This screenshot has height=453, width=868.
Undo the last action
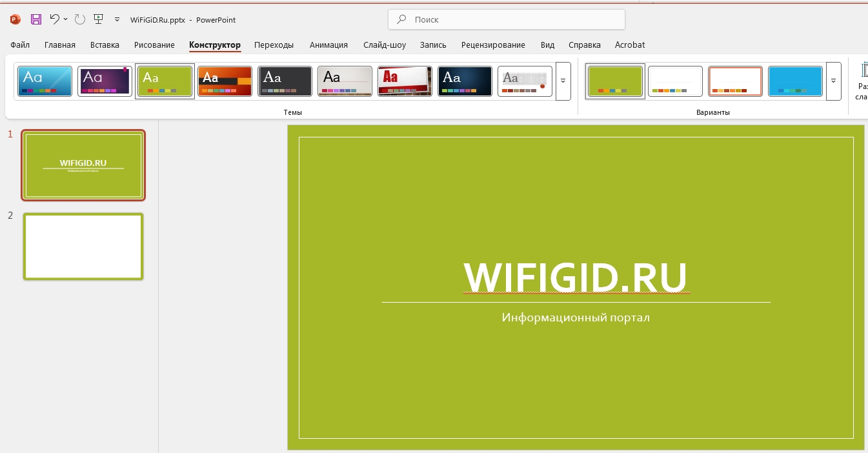point(55,19)
